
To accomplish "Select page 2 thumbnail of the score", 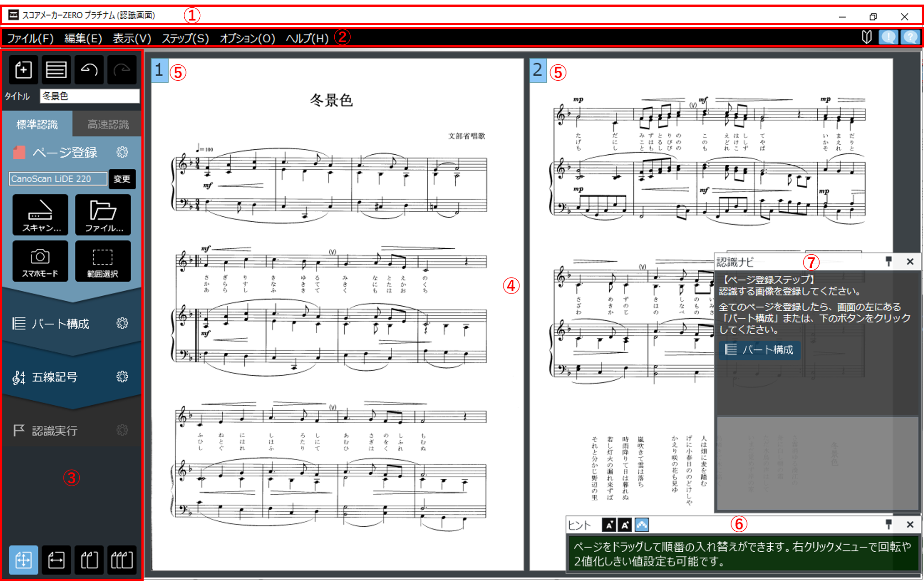I will pyautogui.click(x=711, y=314).
